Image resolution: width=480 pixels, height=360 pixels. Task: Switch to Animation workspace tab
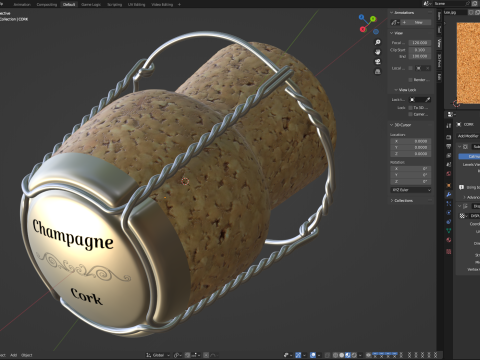[x=22, y=4]
